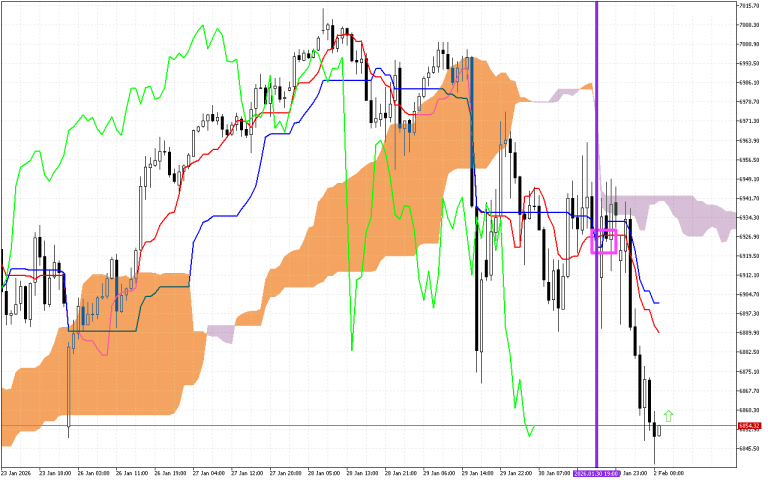Click the 6882.50 price axis label

coord(750,352)
